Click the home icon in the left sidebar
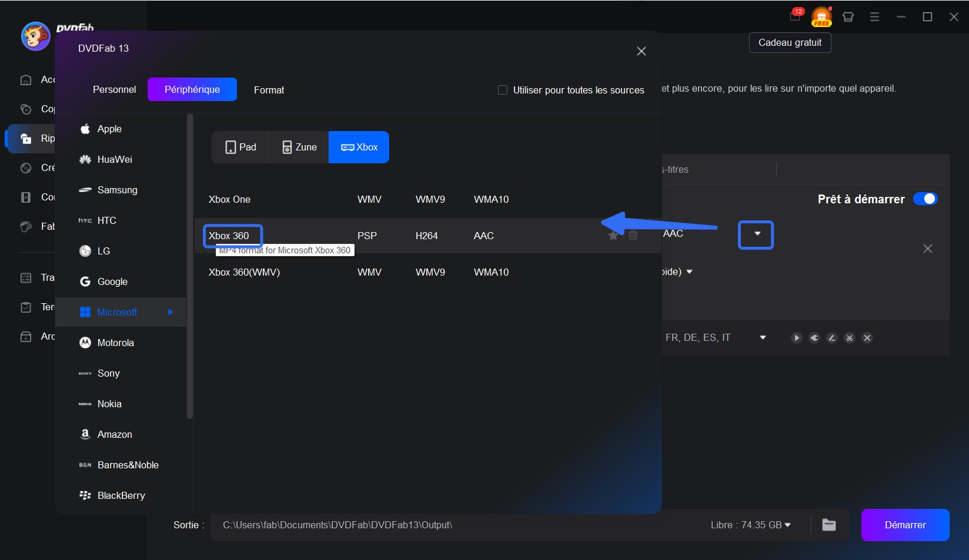The image size is (969, 560). (26, 80)
